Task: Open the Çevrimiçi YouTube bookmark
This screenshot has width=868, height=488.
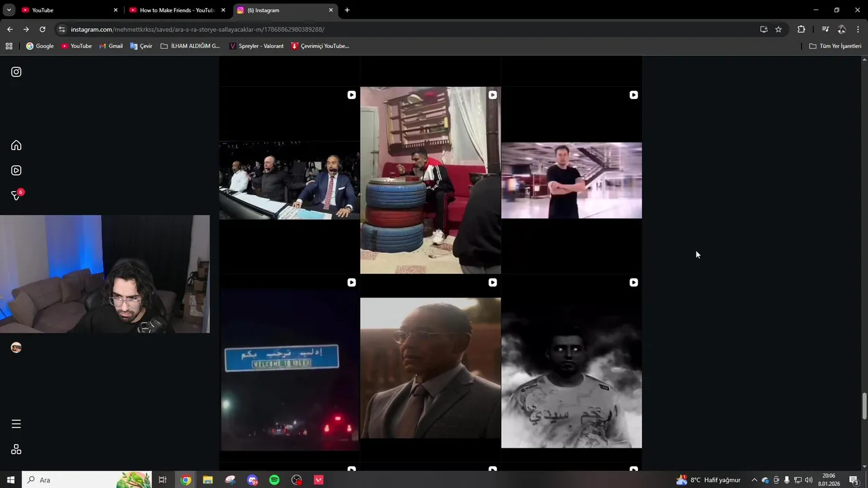Action: 319,46
